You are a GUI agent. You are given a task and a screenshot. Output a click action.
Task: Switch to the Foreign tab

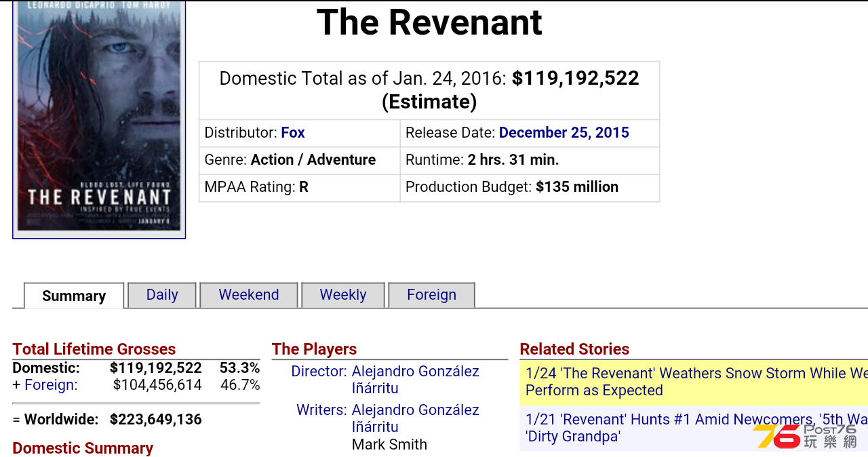431,295
